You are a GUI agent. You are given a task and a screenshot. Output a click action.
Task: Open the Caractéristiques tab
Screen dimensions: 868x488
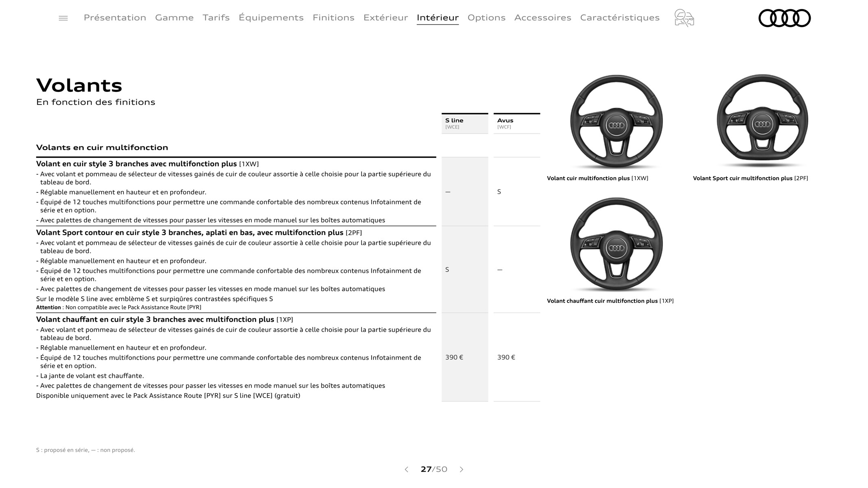(x=620, y=17)
